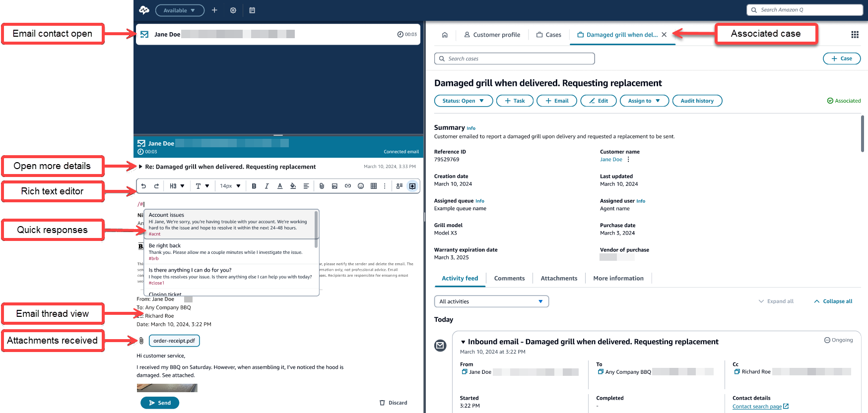This screenshot has width=868, height=413.
Task: Open the Available agent status dropdown
Action: pos(180,10)
